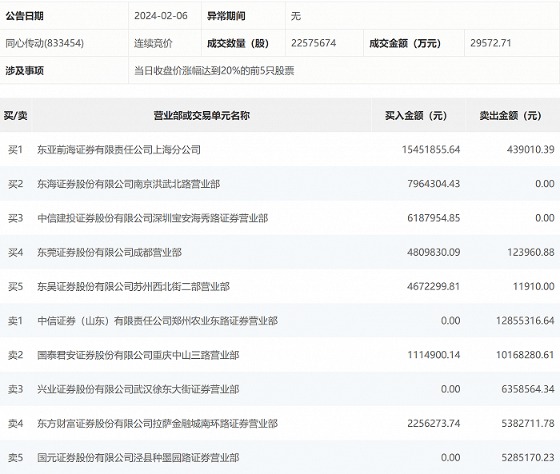Select 东方财富证券拉萨金融城南环路营业部
The image size is (560, 474).
tap(158, 424)
